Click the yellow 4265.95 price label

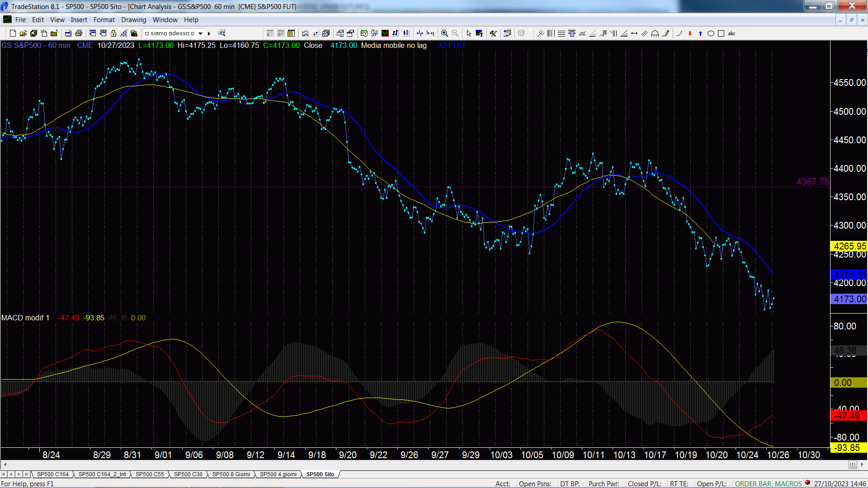(x=849, y=246)
